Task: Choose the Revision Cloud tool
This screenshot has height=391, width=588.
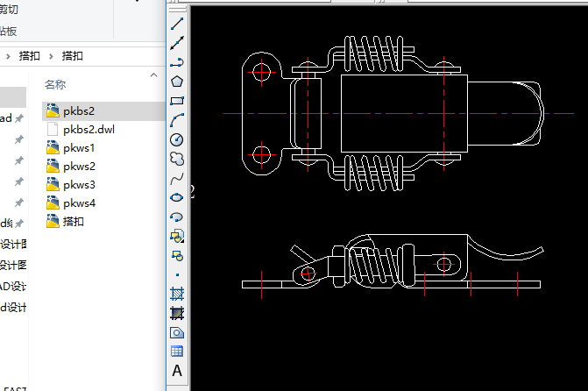Action: click(x=177, y=159)
